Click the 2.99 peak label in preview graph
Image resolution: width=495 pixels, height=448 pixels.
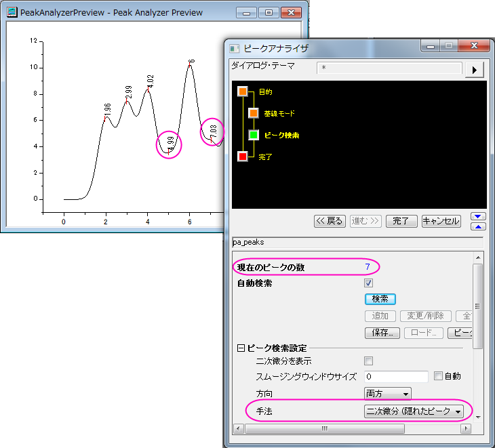[x=128, y=91]
